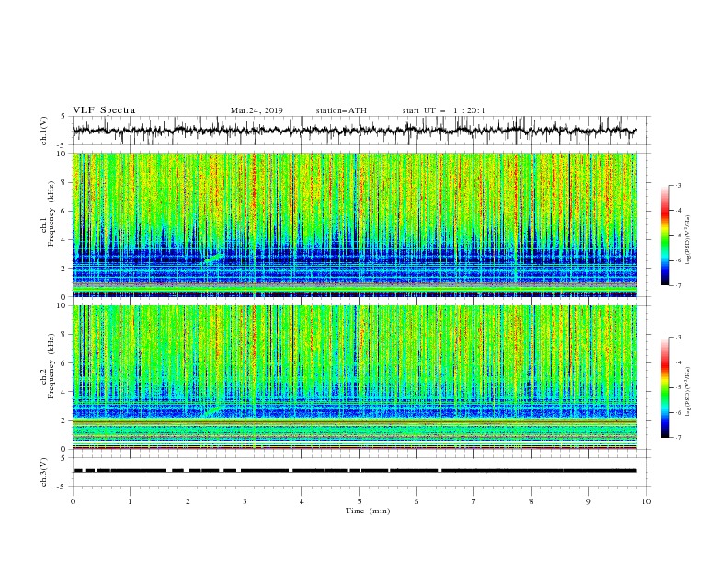Viewport: 728px width, 563px height.
Task: Click the "6" kHz tick on ch.2 frequency axis
Action: 64,363
